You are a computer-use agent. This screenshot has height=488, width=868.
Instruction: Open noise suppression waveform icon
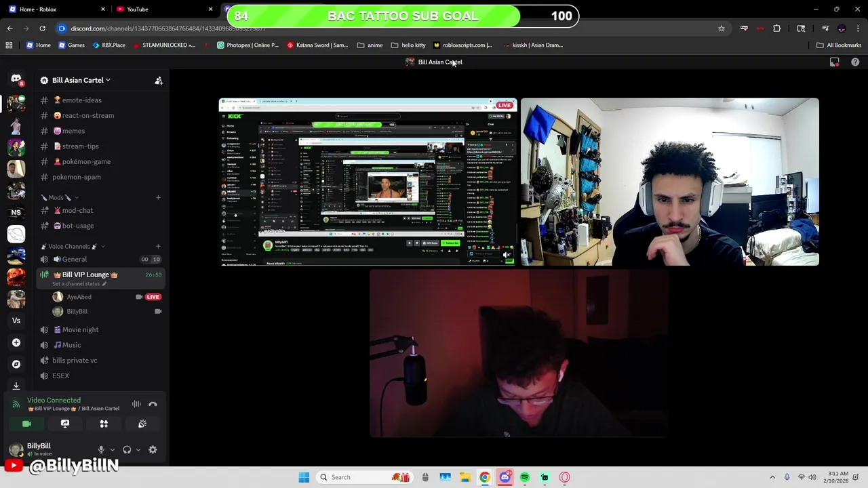[136, 404]
